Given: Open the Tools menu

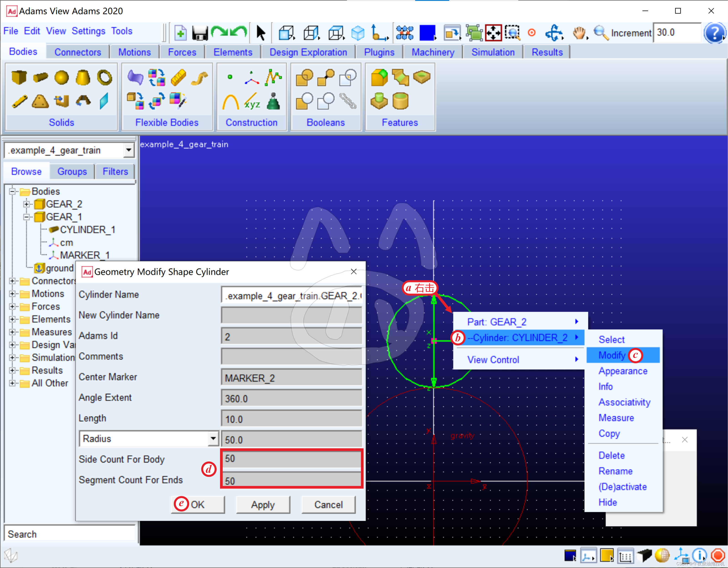Looking at the screenshot, I should click(x=122, y=31).
